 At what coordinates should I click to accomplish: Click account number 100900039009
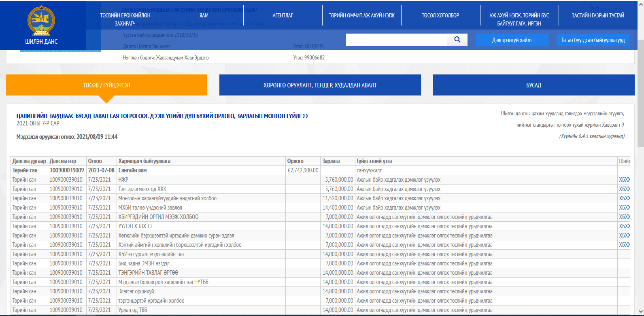click(67, 170)
